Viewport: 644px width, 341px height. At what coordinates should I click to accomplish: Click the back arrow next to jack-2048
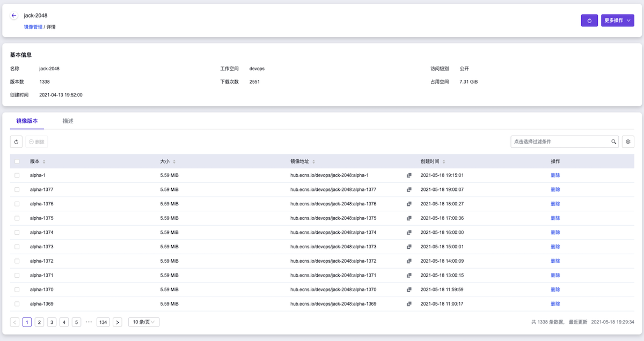pos(14,16)
